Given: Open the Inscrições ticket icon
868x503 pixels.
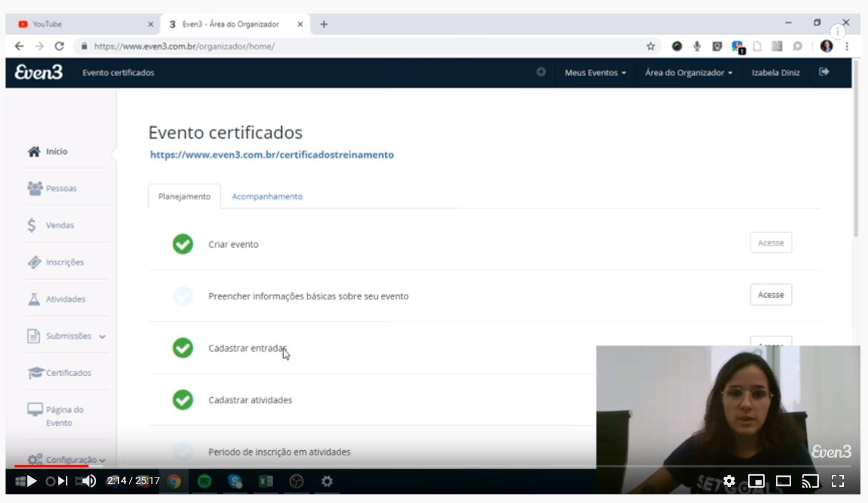Looking at the screenshot, I should coord(34,262).
